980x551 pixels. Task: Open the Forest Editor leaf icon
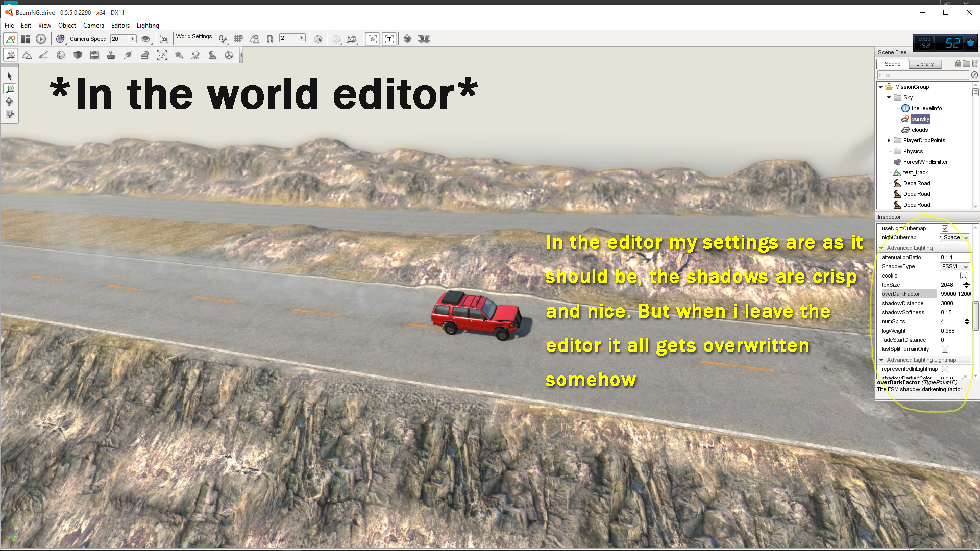point(128,55)
